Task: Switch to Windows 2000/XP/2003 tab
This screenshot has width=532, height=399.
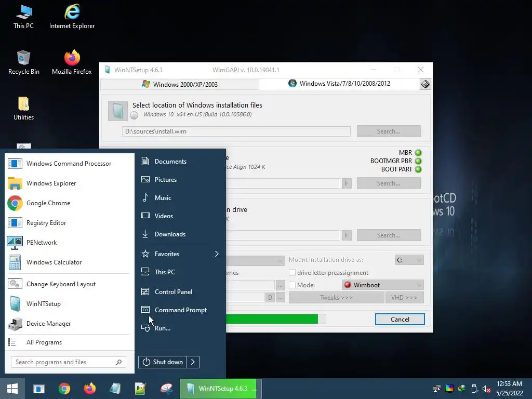Action: 180,84
